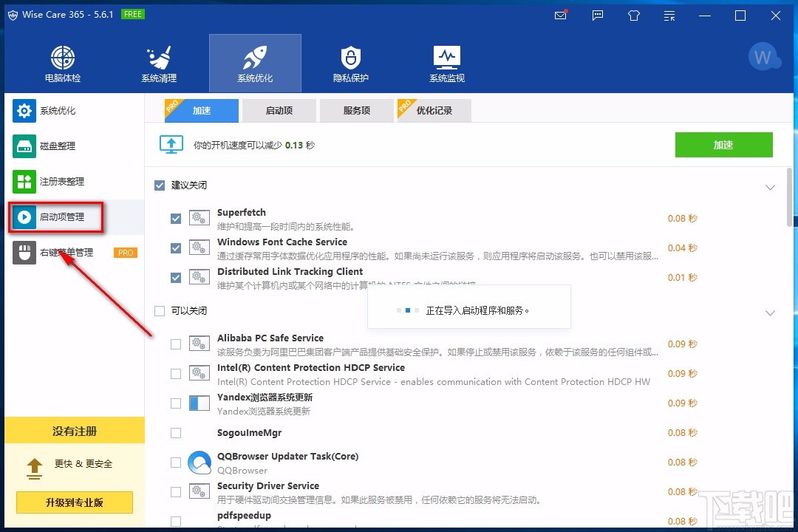Select 系统优化 gear item in sidebar

click(75, 111)
